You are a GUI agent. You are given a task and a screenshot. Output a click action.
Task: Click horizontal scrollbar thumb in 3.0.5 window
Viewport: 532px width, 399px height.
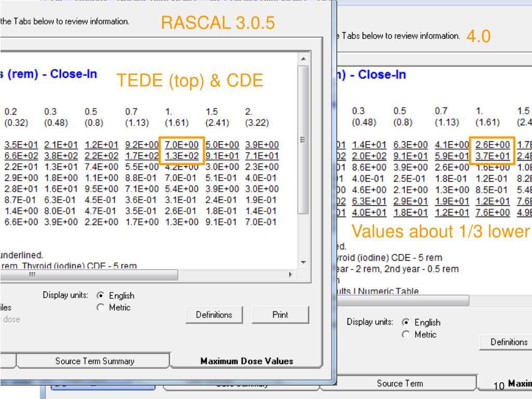(88, 274)
